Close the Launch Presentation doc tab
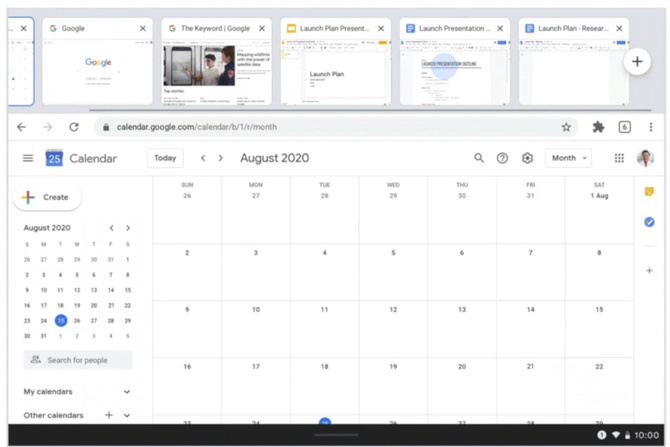The width and height of the screenshot is (670, 447). click(x=500, y=28)
